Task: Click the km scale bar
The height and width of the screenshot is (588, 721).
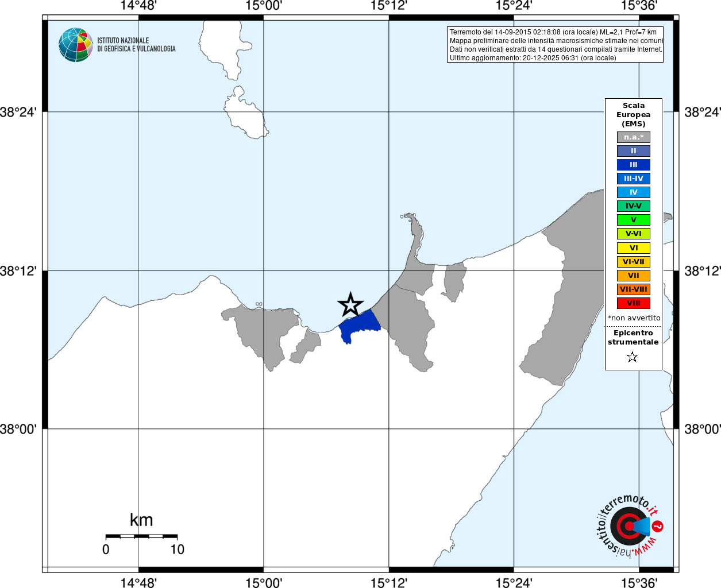Action: (141, 536)
